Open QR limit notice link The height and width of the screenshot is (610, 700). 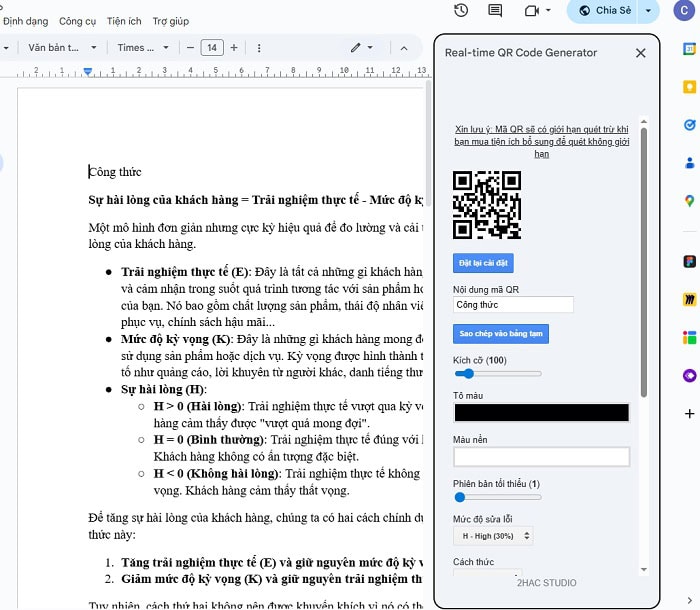pyautogui.click(x=542, y=142)
